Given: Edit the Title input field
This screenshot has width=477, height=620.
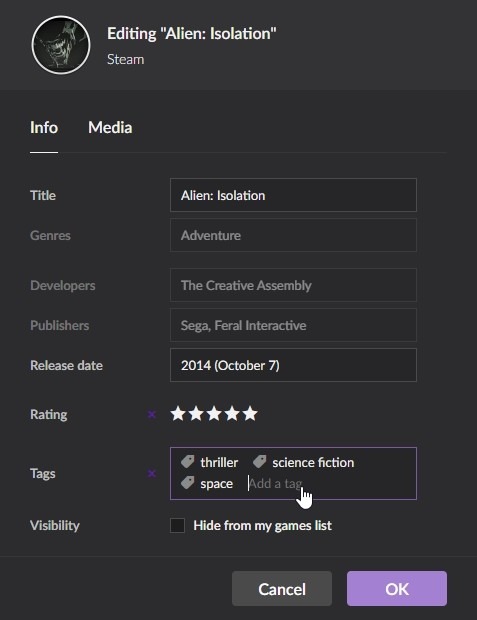Looking at the screenshot, I should click(x=293, y=195).
